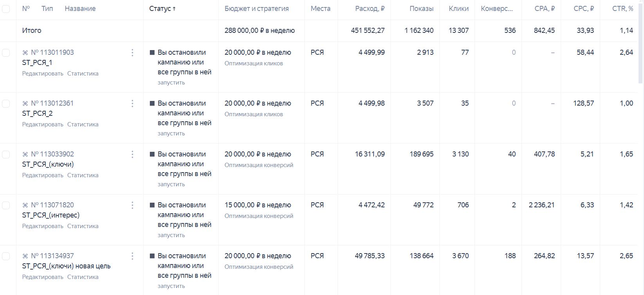644x295 pixels.
Task: Open three-dot menu for campaign ST_РСЯ_1
Action: tap(132, 52)
